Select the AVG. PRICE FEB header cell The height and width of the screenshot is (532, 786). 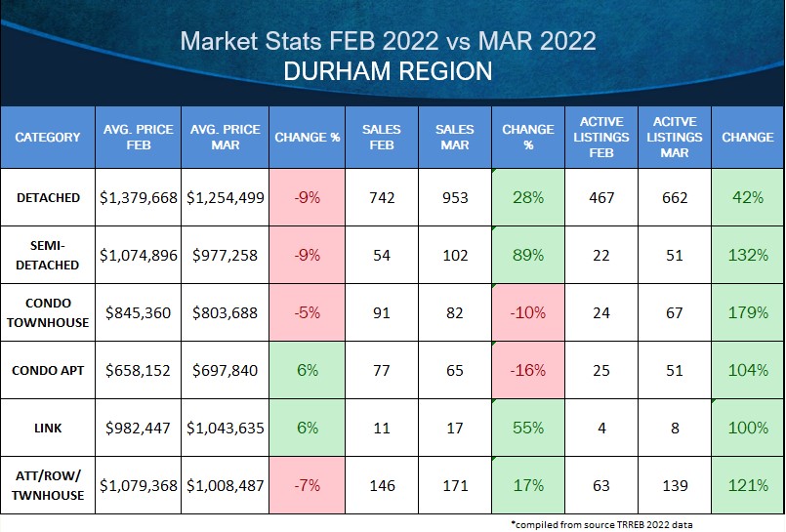(x=138, y=138)
